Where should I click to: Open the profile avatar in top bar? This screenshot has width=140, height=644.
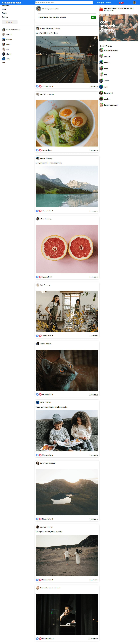click(x=134, y=3)
